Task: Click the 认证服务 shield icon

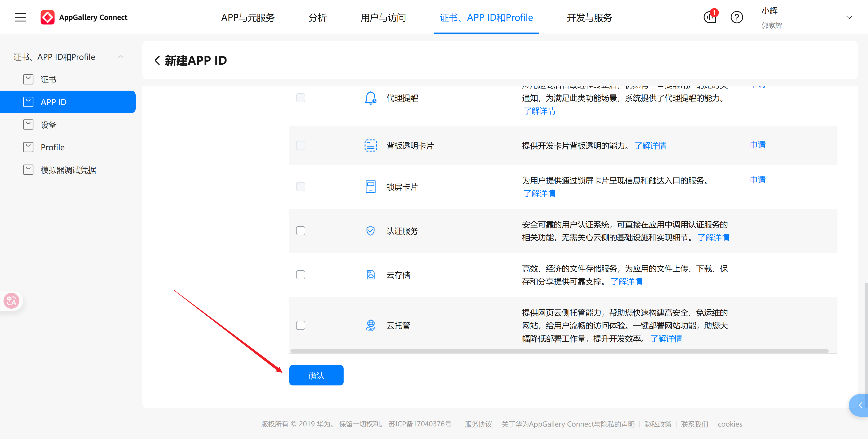Action: [370, 230]
